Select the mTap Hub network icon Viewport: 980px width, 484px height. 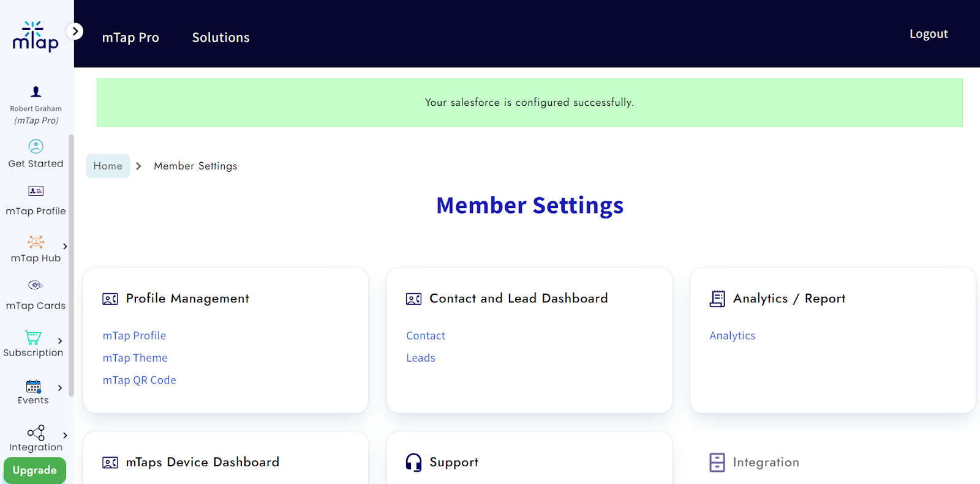pyautogui.click(x=36, y=242)
